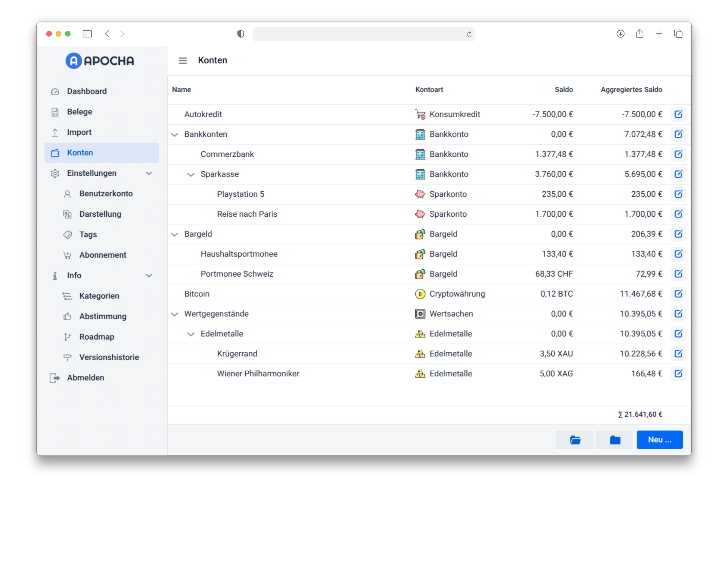Open the Abstimmung page
This screenshot has height=582, width=728.
point(102,316)
